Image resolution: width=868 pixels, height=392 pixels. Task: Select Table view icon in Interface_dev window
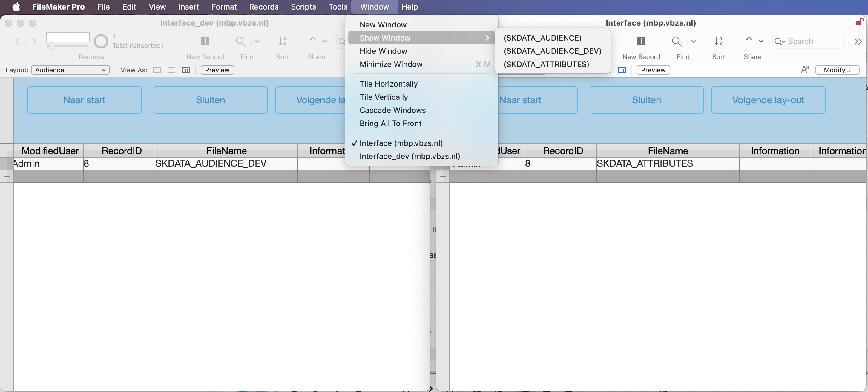(186, 70)
